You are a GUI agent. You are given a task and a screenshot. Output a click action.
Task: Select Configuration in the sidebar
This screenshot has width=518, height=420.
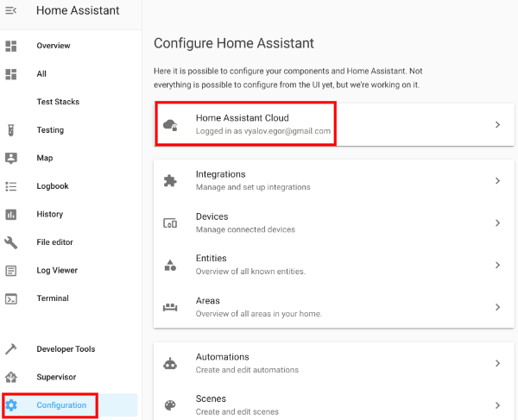coord(60,405)
